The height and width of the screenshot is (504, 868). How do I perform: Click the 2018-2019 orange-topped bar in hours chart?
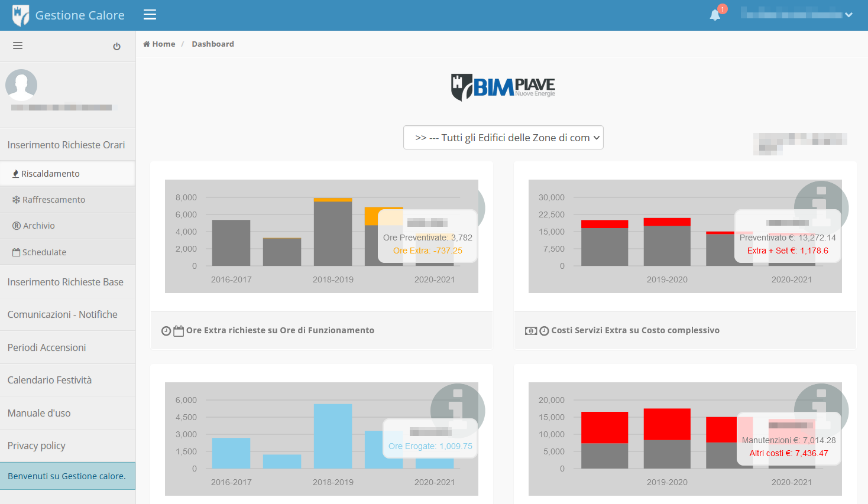[x=333, y=232]
